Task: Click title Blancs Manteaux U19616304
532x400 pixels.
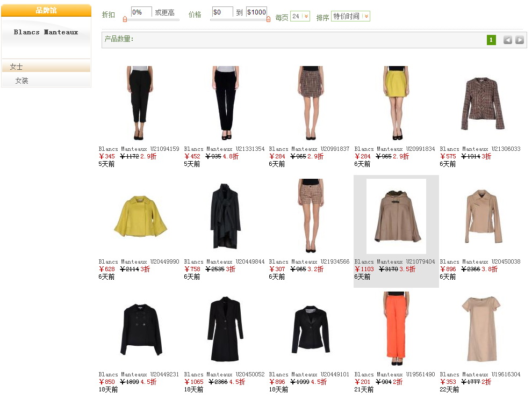Action: pyautogui.click(x=480, y=375)
